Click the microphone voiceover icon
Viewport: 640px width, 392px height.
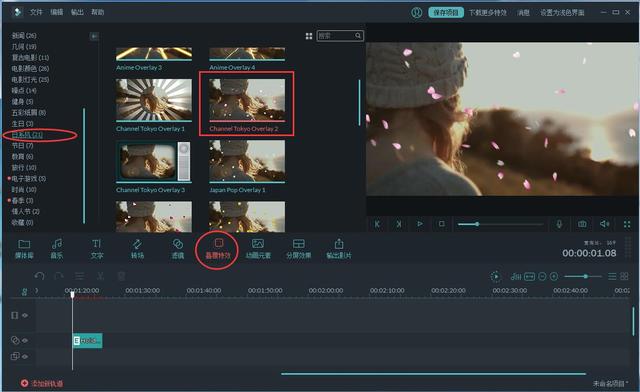[559, 224]
